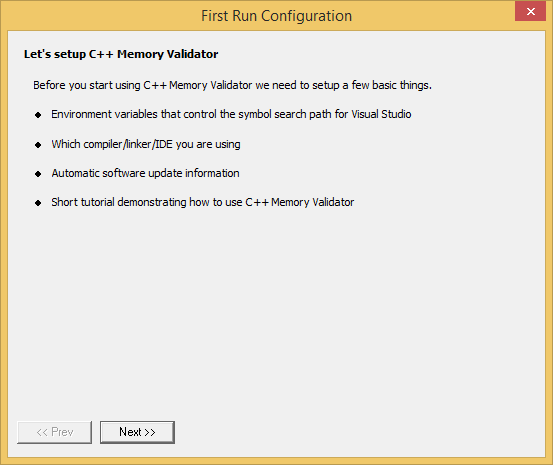This screenshot has height=465, width=553.
Task: Select the heading Let's setup C++ Memory Validator
Action: pyautogui.click(x=121, y=54)
